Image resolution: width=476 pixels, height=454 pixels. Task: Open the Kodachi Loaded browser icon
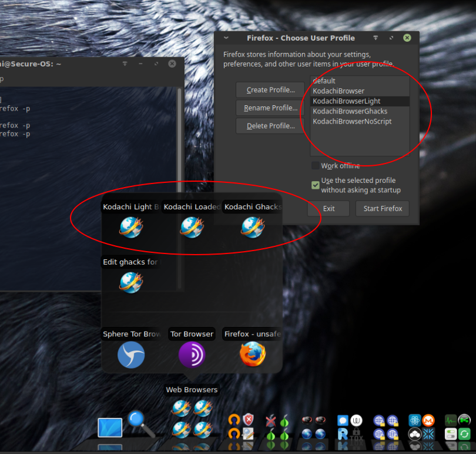tap(192, 226)
